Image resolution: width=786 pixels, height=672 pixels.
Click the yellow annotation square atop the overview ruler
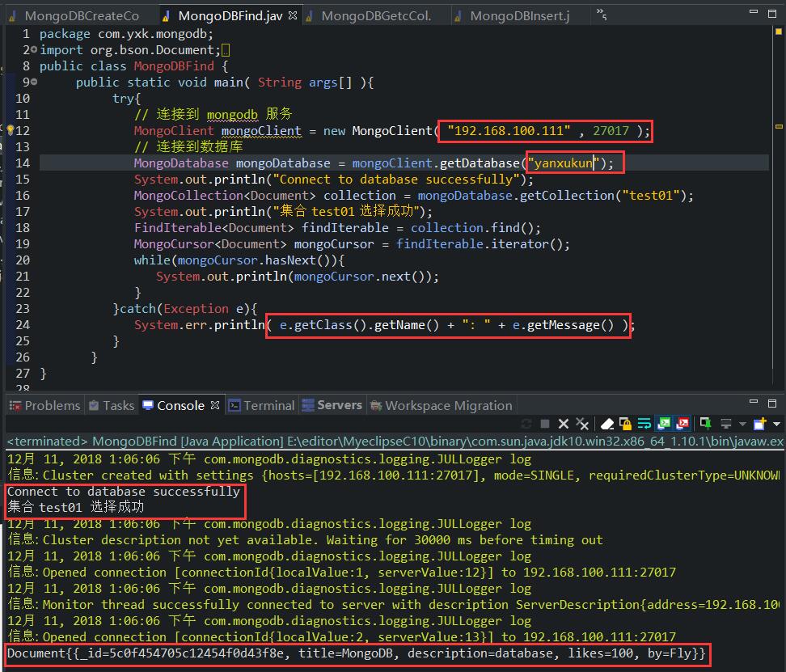point(779,31)
